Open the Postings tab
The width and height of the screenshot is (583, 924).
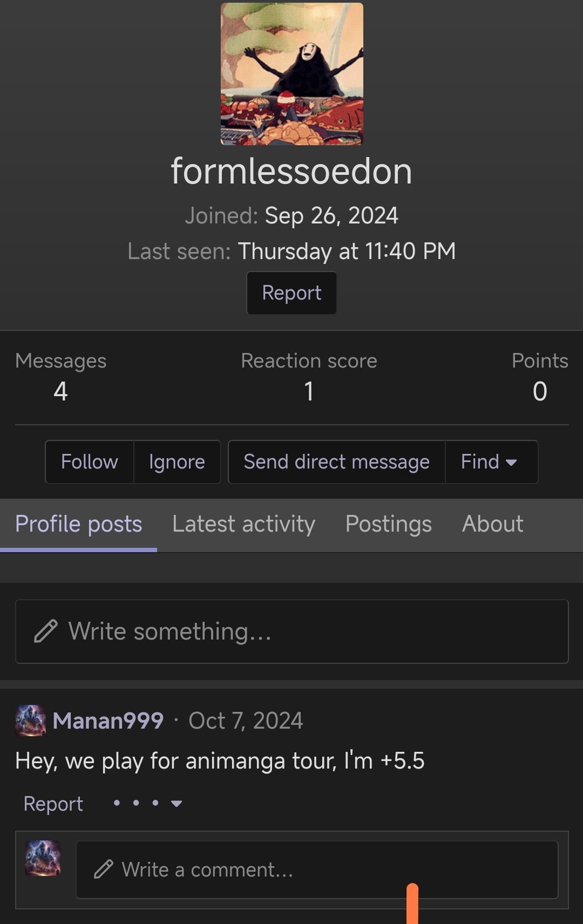tap(388, 525)
